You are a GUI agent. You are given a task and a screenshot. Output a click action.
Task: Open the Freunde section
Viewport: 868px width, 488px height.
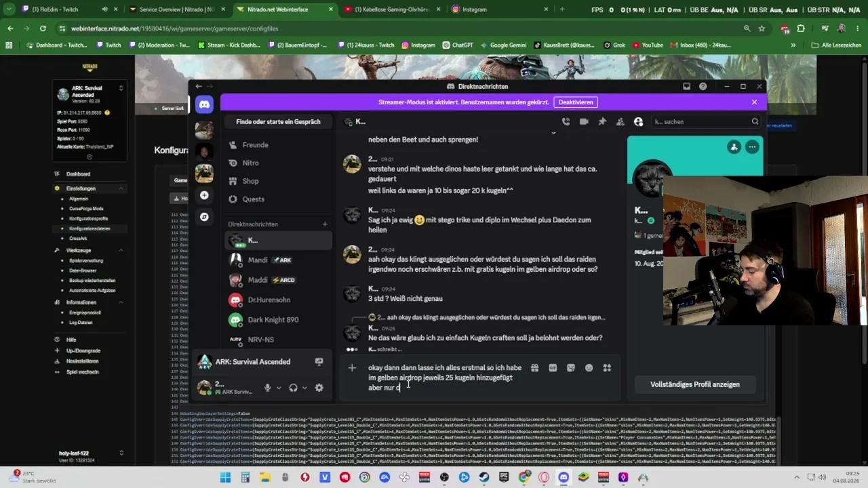point(278,145)
